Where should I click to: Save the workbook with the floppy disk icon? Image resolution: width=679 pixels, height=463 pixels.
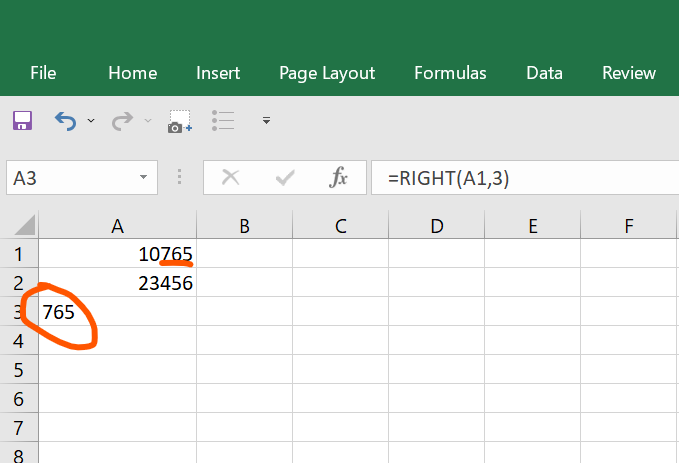23,120
